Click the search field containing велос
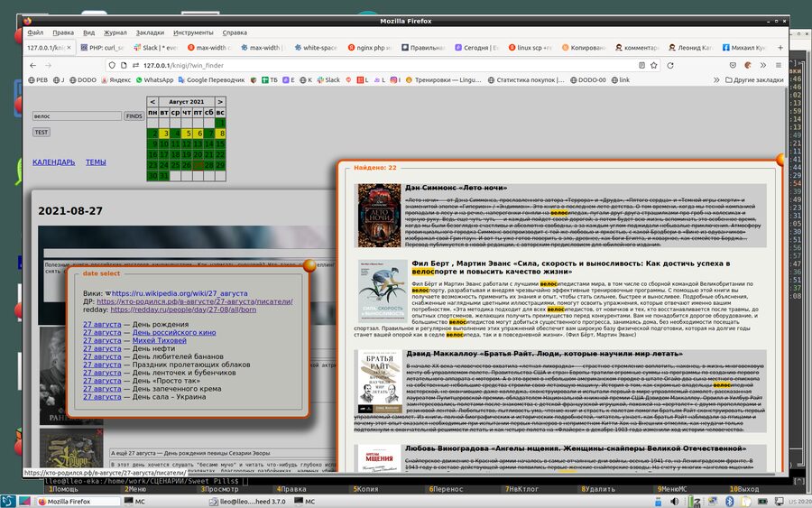The image size is (812, 508). [77, 116]
